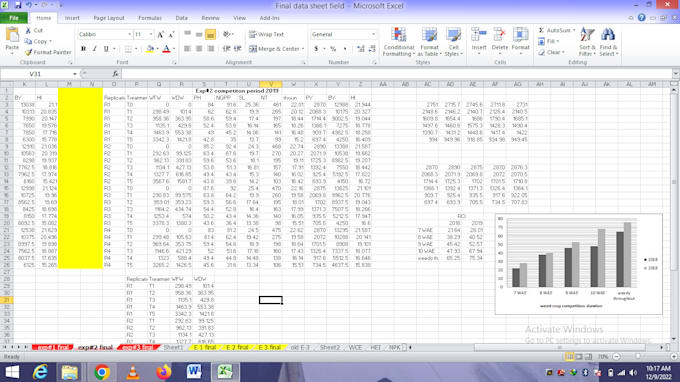
Task: Switch to the Data tab
Action: pos(181,18)
